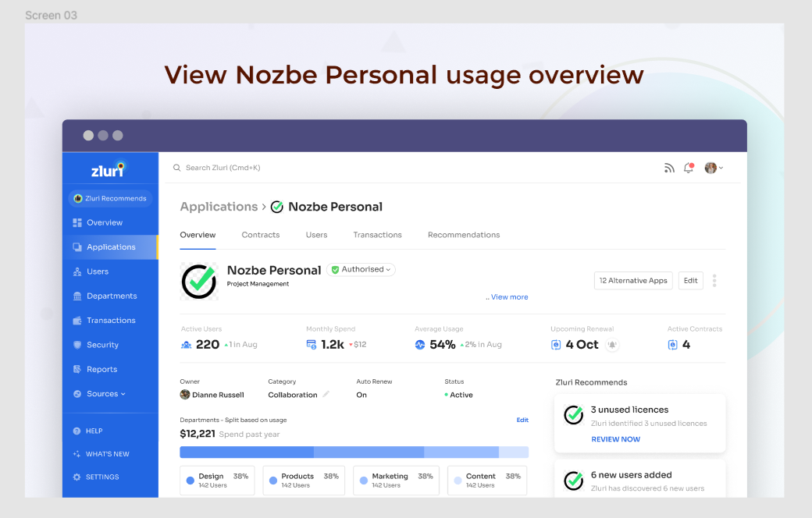Image resolution: width=812 pixels, height=518 pixels.
Task: Click the Reports icon in sidebar
Action: coord(77,369)
